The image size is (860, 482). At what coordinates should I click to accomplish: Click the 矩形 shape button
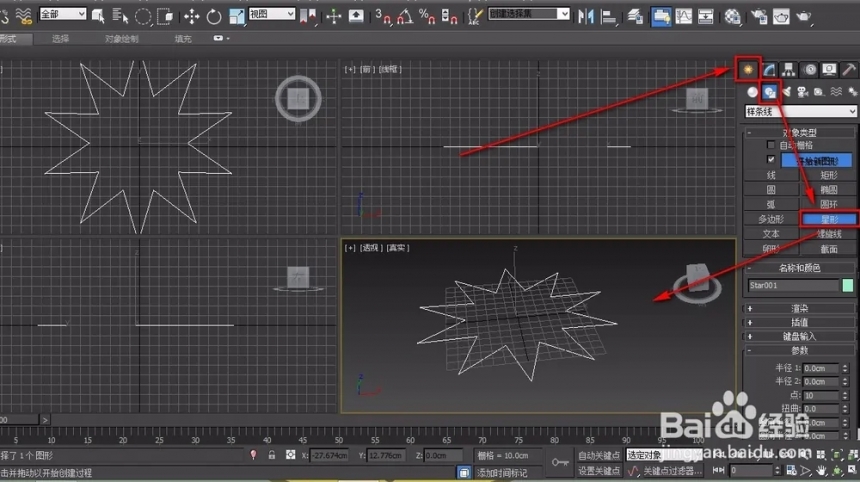tap(829, 175)
